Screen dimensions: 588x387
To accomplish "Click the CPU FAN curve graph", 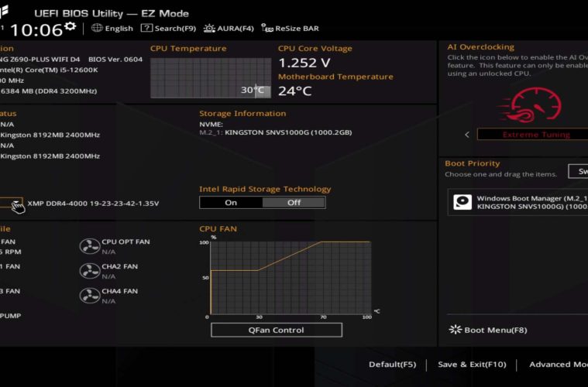I will coord(291,278).
